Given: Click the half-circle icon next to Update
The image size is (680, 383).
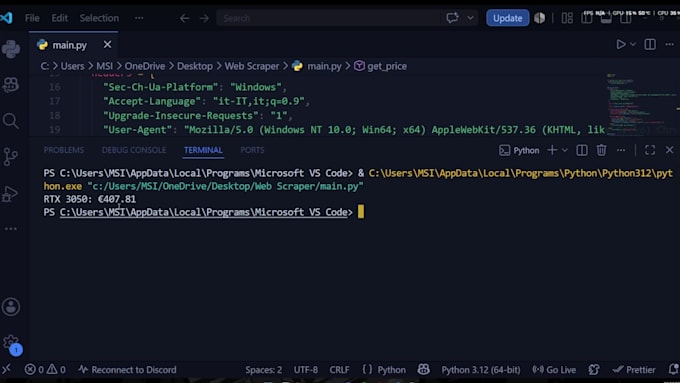Looking at the screenshot, I should 539,18.
